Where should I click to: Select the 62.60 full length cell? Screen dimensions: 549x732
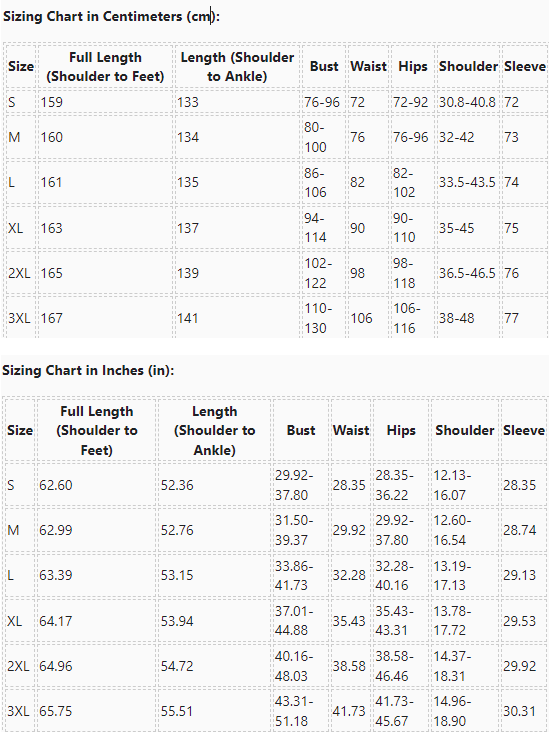click(56, 485)
